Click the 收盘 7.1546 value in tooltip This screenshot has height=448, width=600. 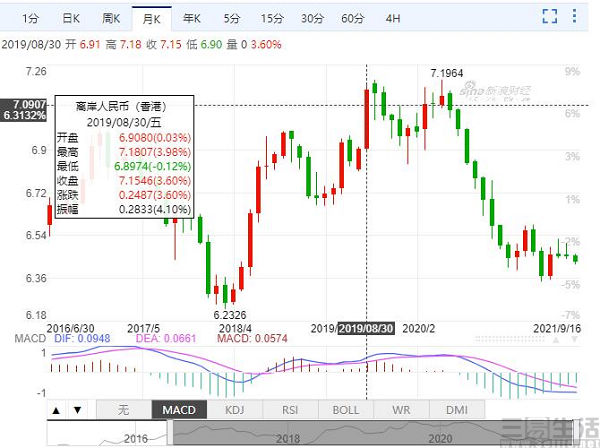pos(155,181)
